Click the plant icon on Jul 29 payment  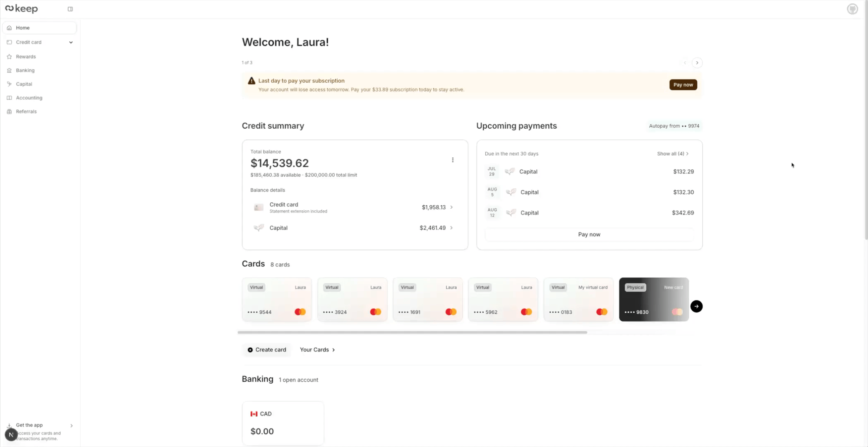coord(510,171)
